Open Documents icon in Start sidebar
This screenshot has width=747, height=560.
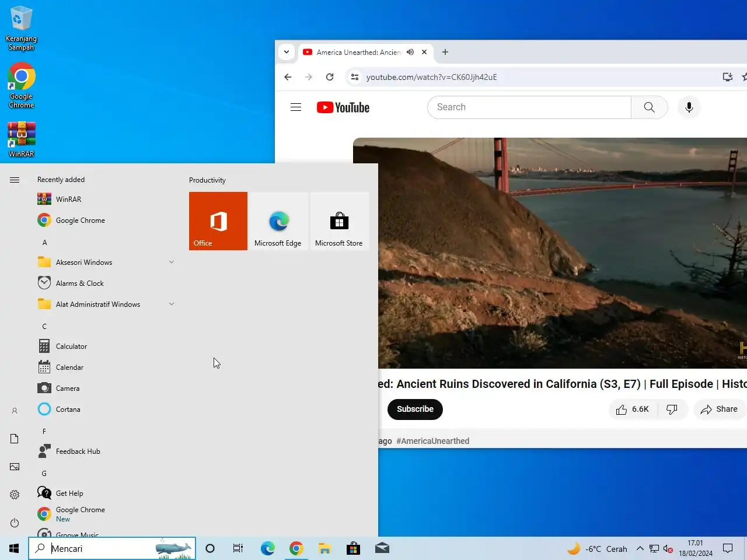click(x=15, y=439)
